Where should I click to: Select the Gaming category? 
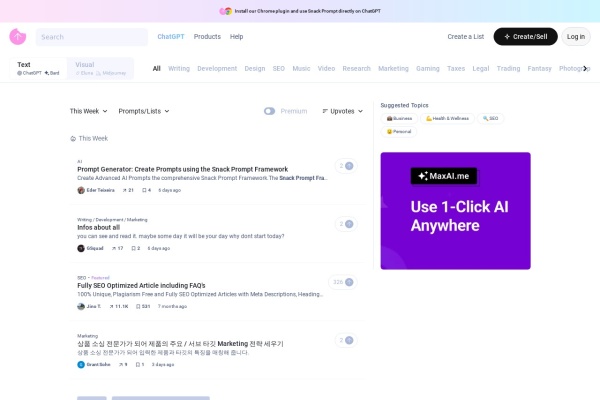pyautogui.click(x=428, y=69)
